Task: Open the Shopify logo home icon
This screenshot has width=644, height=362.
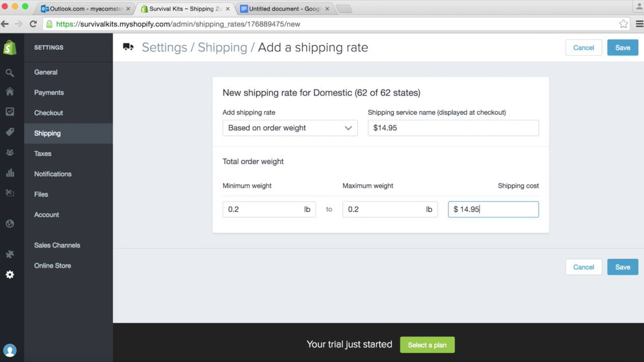Action: tap(10, 48)
